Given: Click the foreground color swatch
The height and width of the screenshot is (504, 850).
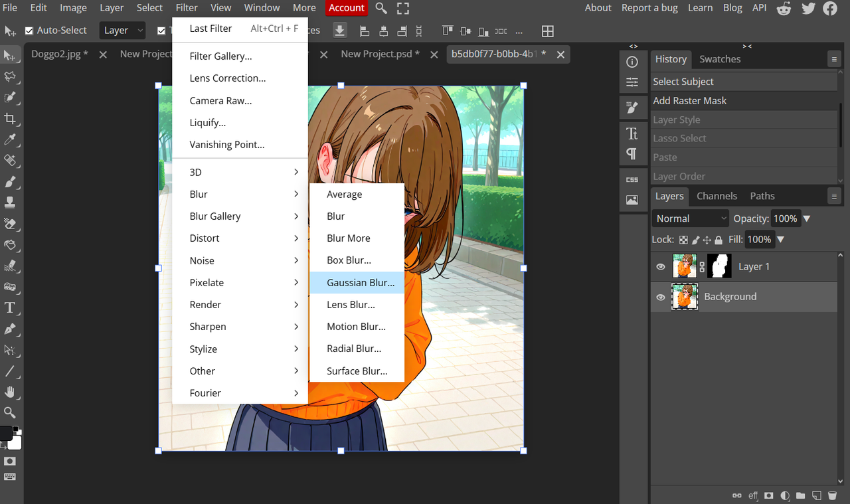Looking at the screenshot, I should tap(6, 434).
